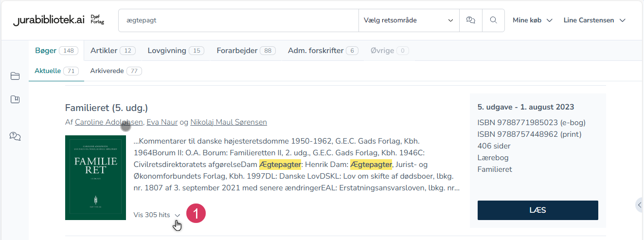Click the jurabibliotek.ai logo
Viewport: 644px width, 240px height.
(x=49, y=20)
